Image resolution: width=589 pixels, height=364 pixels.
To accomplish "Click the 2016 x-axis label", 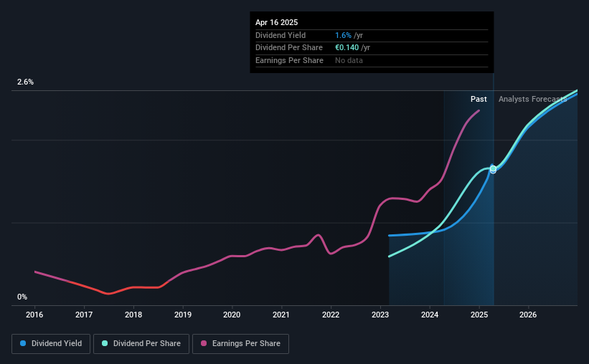I will [x=34, y=315].
